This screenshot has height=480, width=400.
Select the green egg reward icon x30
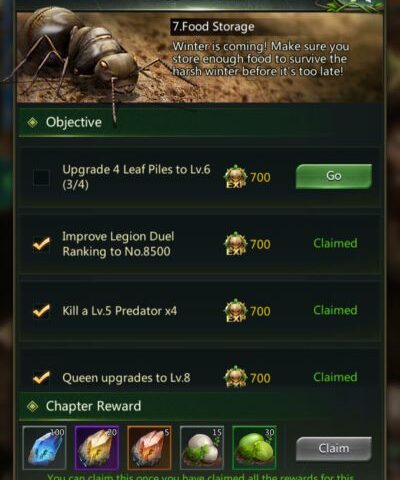click(x=254, y=447)
